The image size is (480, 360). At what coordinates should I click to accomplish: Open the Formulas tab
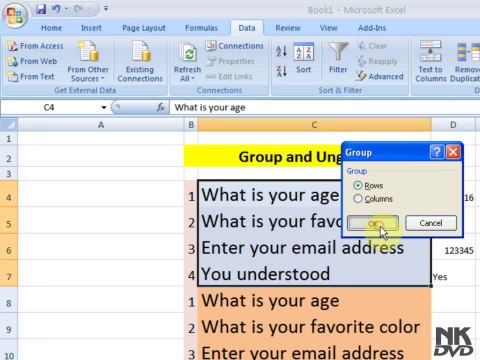[x=201, y=28]
